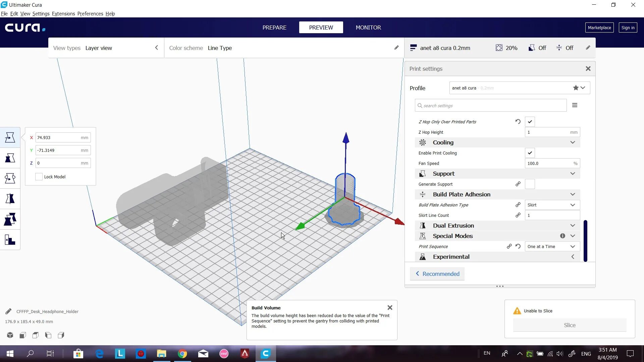Click link icon beside Build Plate Adhesion Type
Viewport: 644px width, 362px height.
(x=518, y=205)
